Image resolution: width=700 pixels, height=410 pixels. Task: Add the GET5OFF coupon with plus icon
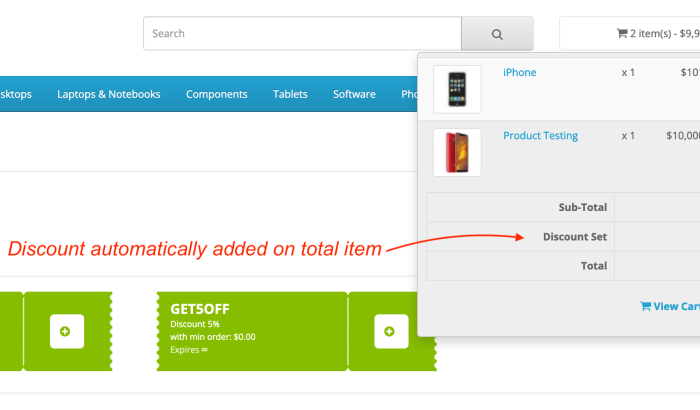pos(391,331)
